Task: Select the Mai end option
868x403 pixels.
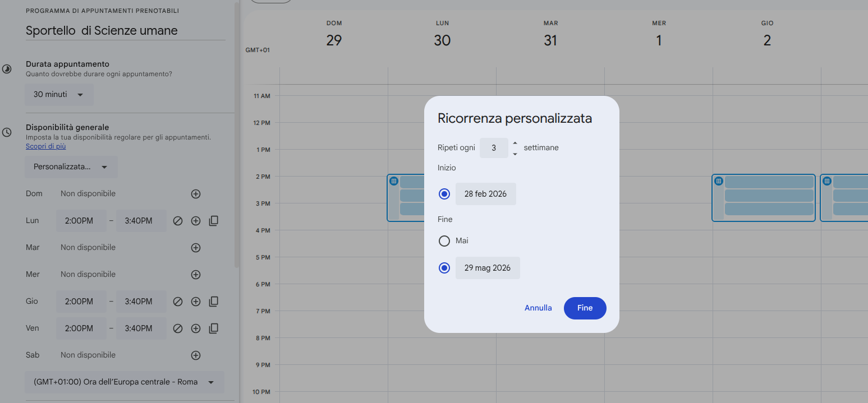Action: [444, 241]
